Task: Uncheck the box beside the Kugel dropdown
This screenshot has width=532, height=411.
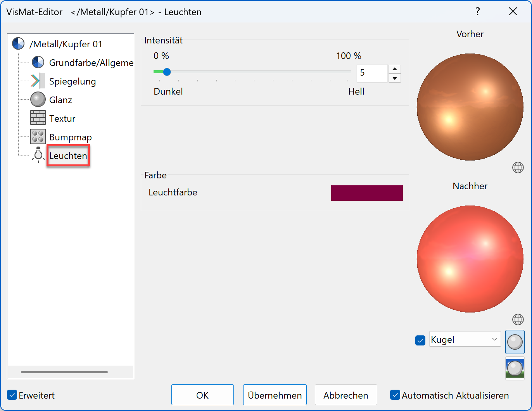Action: click(420, 340)
